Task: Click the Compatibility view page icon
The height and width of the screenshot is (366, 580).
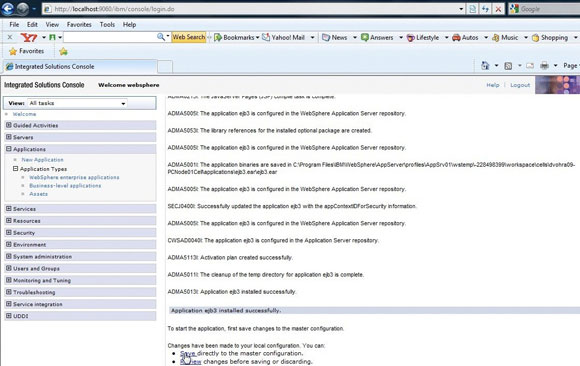Action: pos(472,9)
